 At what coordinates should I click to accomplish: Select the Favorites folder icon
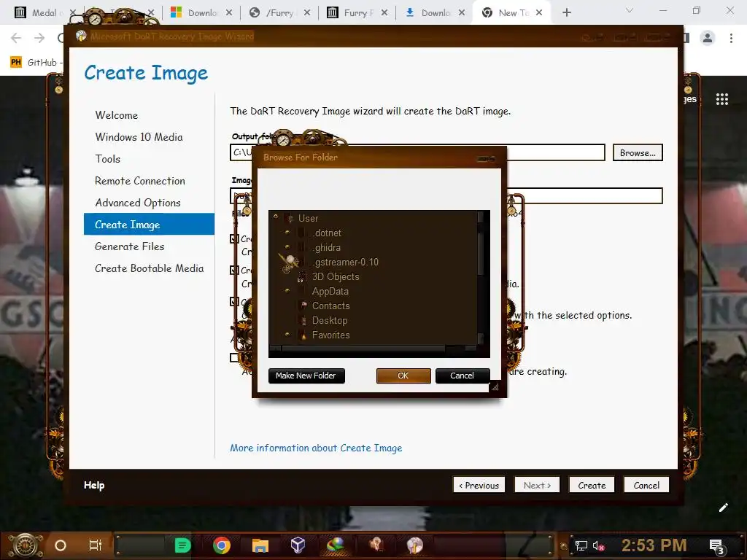[x=303, y=335]
